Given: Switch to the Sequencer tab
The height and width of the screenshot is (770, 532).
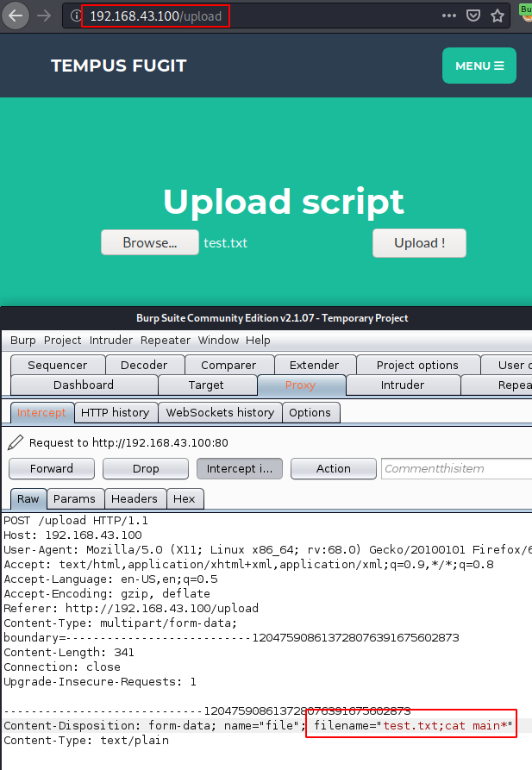Looking at the screenshot, I should click(58, 365).
